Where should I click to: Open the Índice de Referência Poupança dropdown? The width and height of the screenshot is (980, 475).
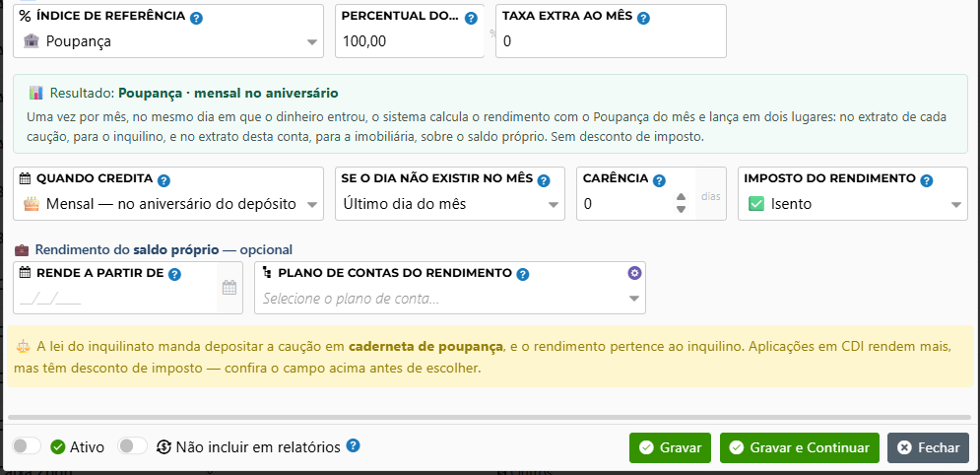(168, 41)
